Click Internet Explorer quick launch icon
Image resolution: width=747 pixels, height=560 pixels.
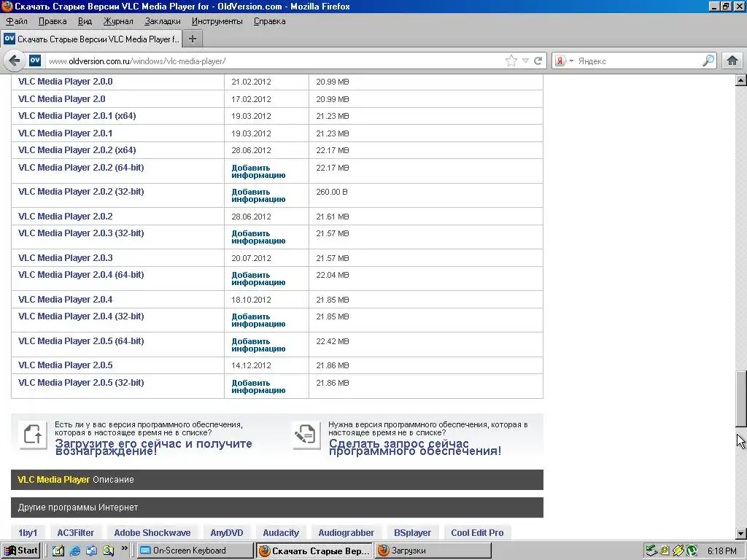point(75,551)
